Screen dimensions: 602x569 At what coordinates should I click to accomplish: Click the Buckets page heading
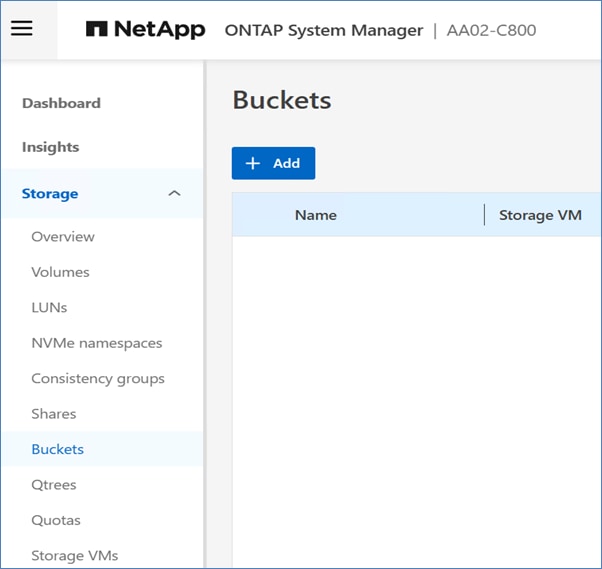point(282,100)
